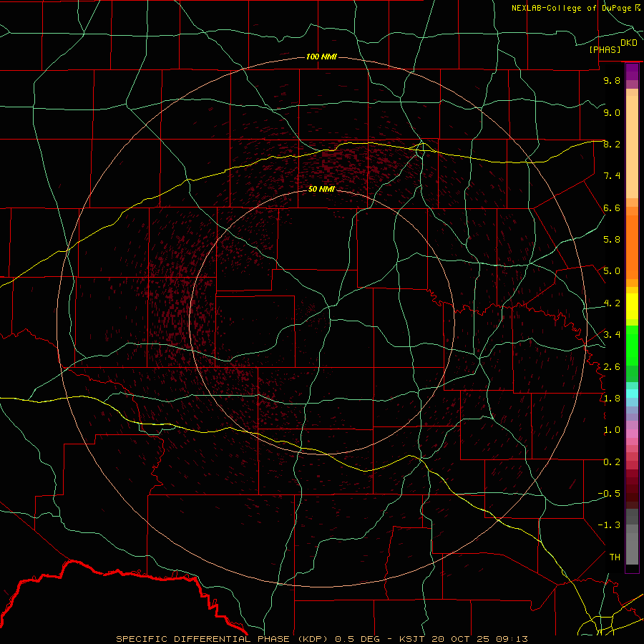The width and height of the screenshot is (644, 644).
Task: Click the TH threshold label on the scale
Action: (x=615, y=557)
